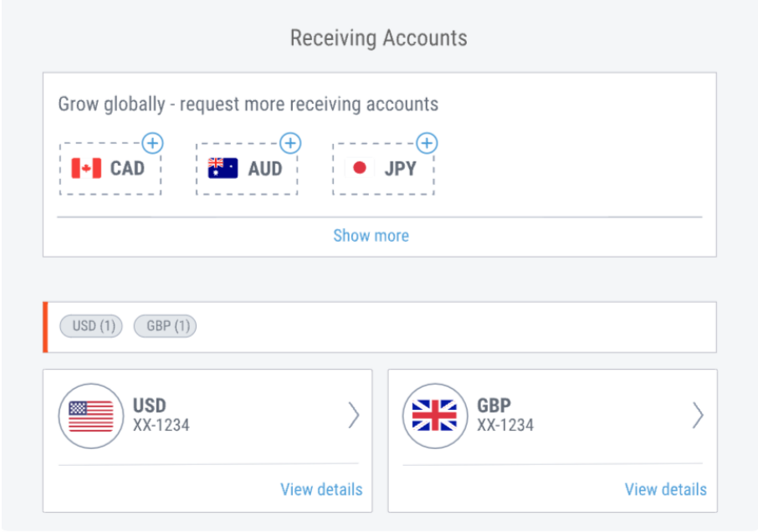Image resolution: width=758 pixels, height=532 pixels.
Task: Open View details for GBP account
Action: 666,489
